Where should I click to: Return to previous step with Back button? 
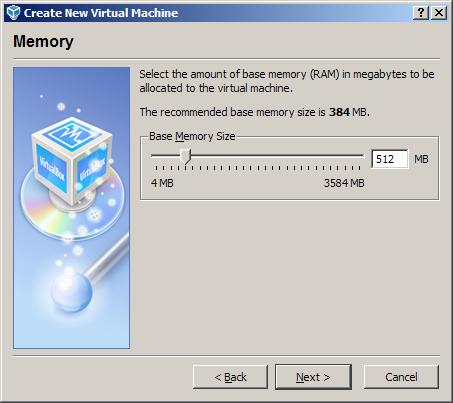coord(230,377)
